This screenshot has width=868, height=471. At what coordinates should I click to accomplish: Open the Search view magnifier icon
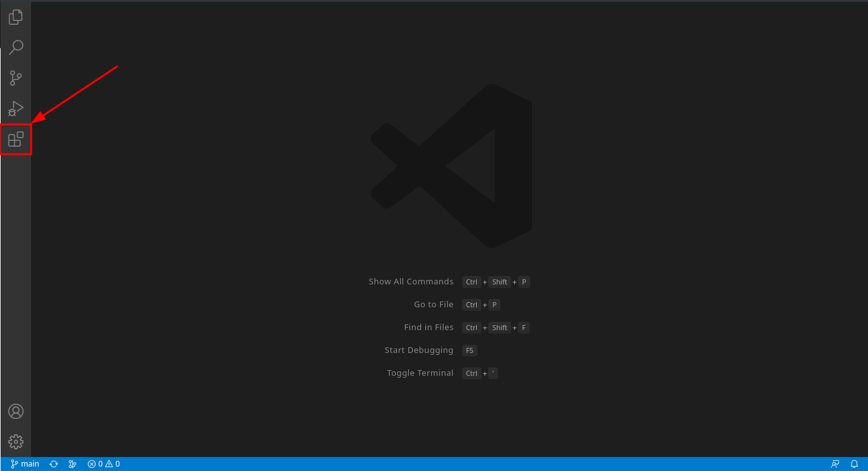pyautogui.click(x=16, y=48)
